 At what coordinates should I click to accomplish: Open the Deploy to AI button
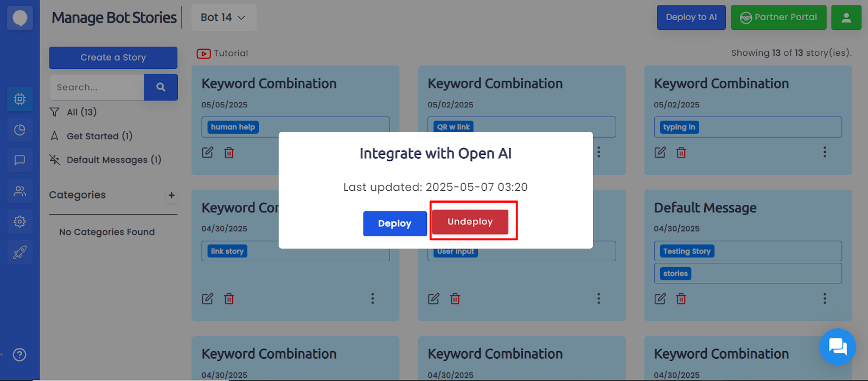point(691,17)
